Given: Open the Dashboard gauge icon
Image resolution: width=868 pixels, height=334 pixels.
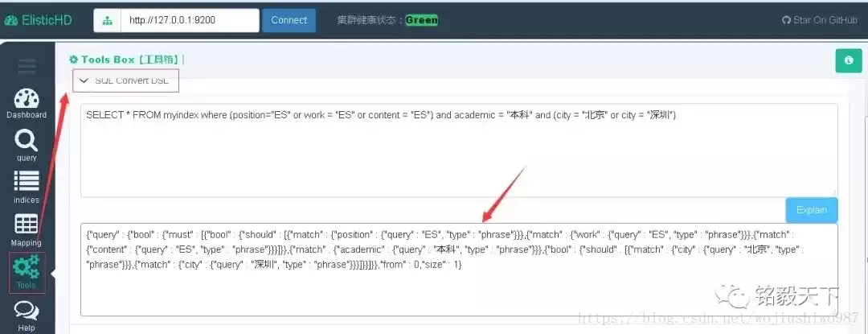Looking at the screenshot, I should [27, 99].
